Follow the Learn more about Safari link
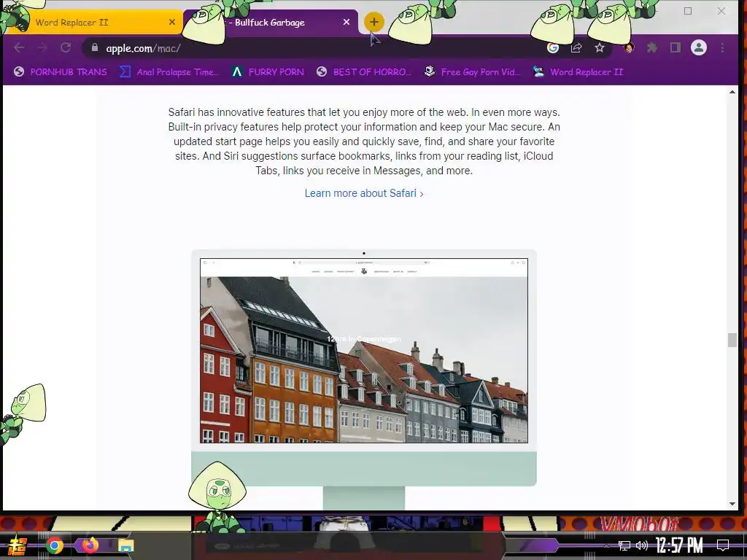 364,193
